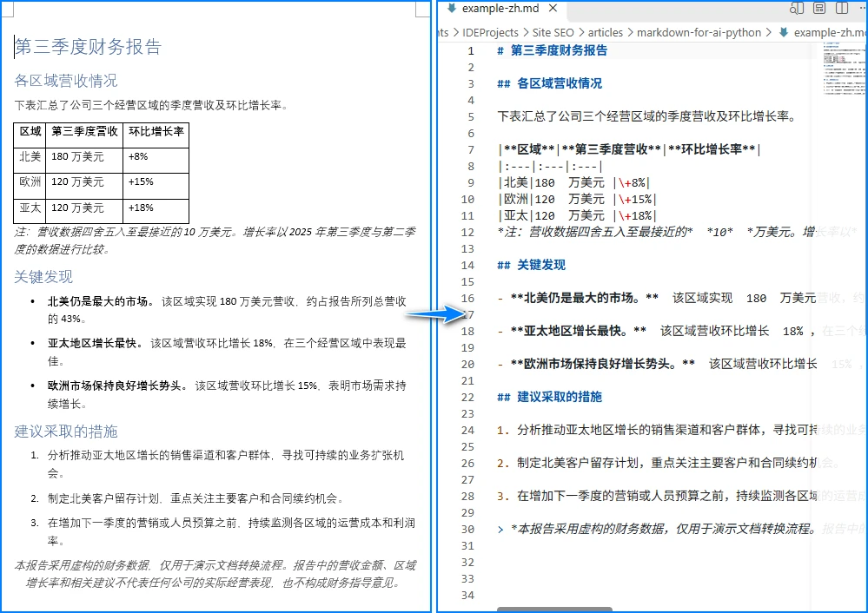Split the editor right
The width and height of the screenshot is (868, 613).
click(x=842, y=9)
